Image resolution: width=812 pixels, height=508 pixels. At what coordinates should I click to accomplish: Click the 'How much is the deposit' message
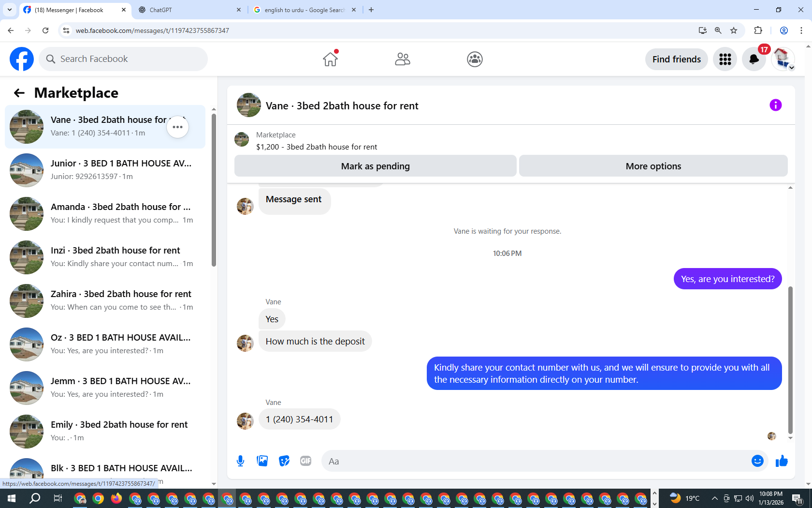click(315, 341)
